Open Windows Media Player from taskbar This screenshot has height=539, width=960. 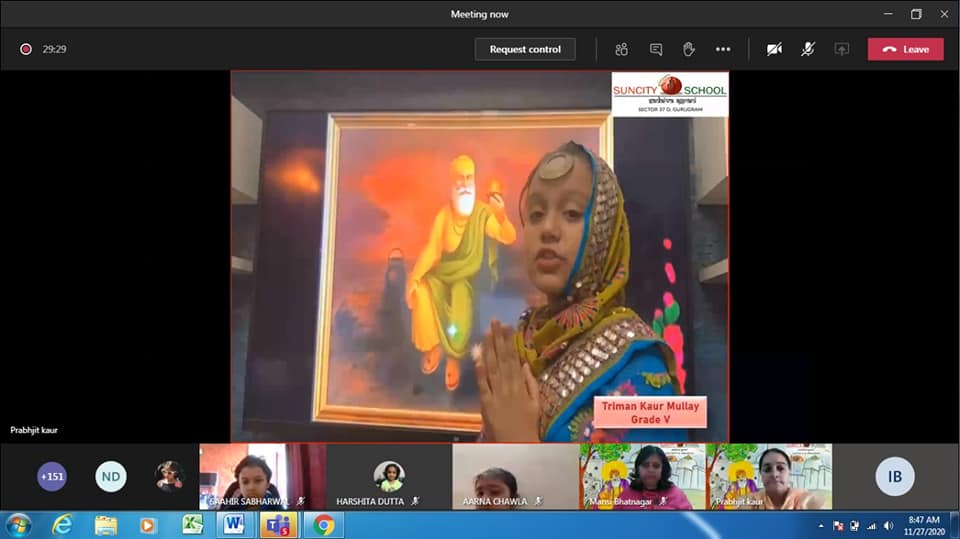tap(148, 525)
